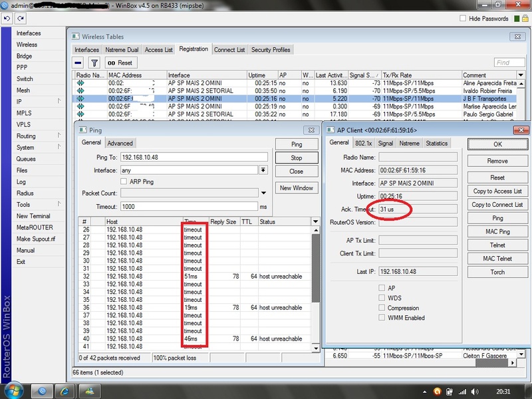Switch to the Nstreme Dual tab
This screenshot has width=532, height=399.
[122, 49]
